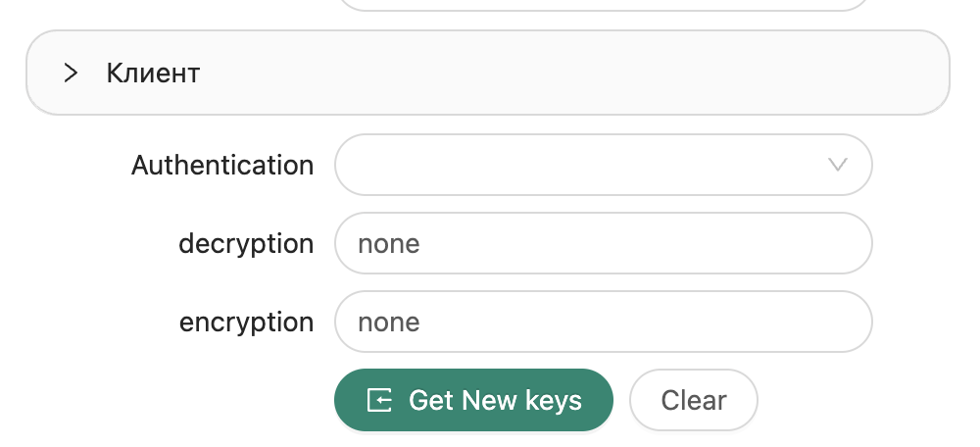Click the 'Get New keys' button text
980x447 pixels.
click(x=495, y=400)
